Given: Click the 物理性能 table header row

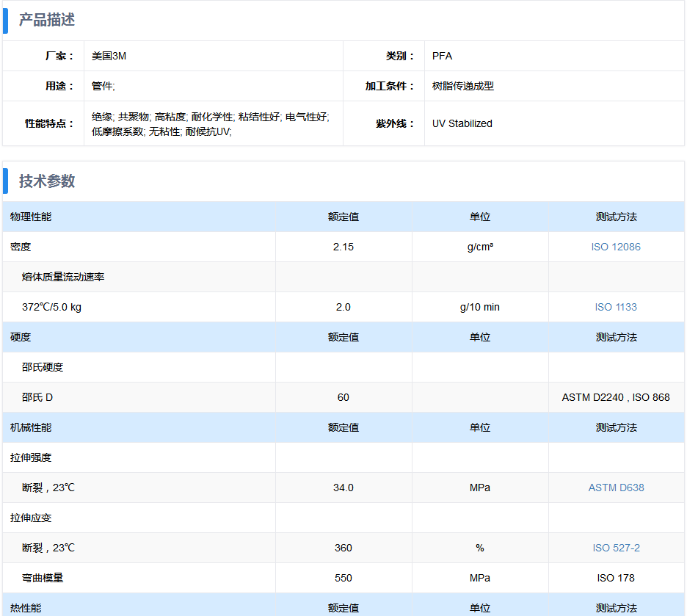Looking at the screenshot, I should coord(31,217).
